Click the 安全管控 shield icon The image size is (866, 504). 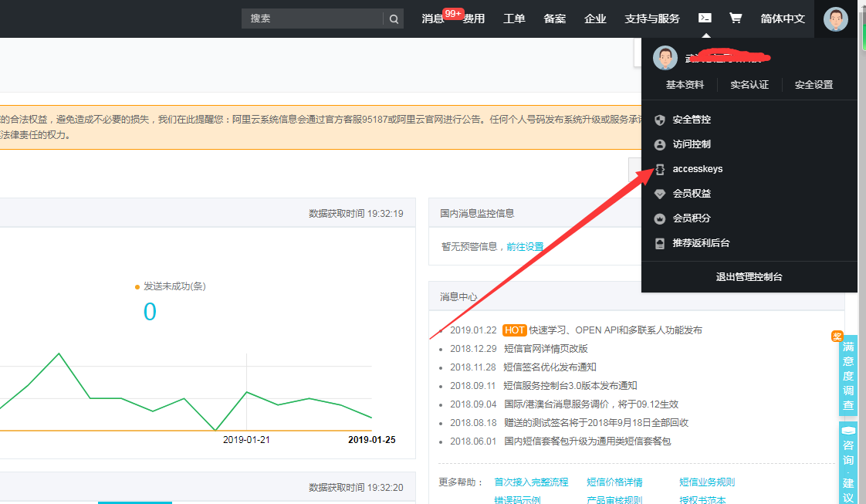pyautogui.click(x=659, y=120)
